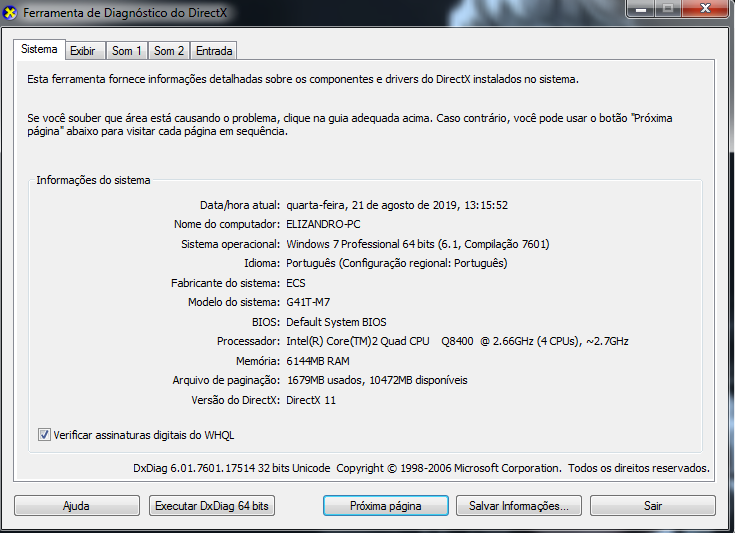Click the 1679MB usados paging value
This screenshot has height=533, width=735.
pos(377,380)
